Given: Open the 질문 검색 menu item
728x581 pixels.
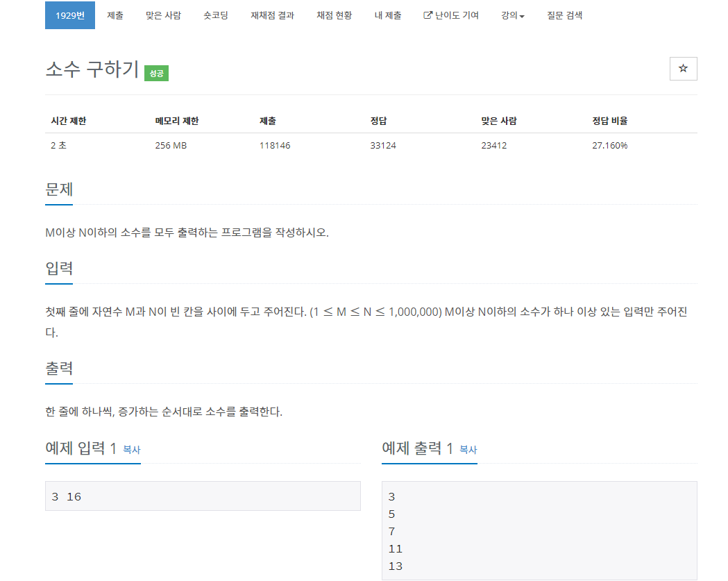Looking at the screenshot, I should click(x=564, y=14).
